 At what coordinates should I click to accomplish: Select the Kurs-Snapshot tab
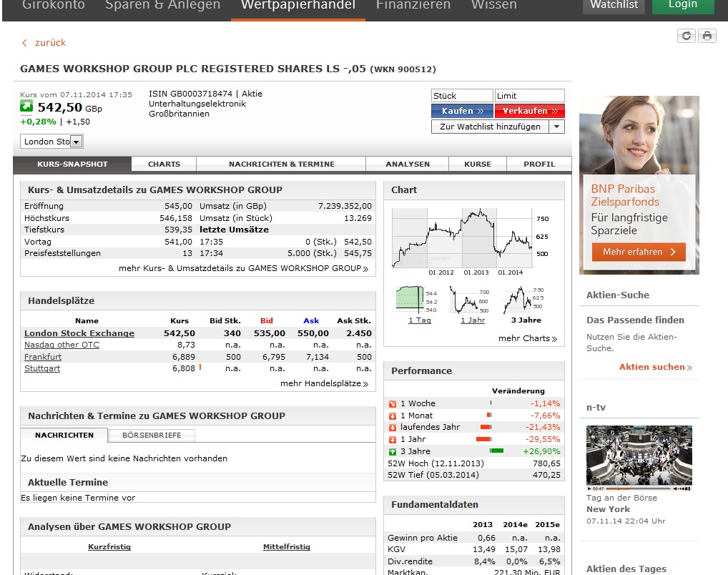(72, 164)
